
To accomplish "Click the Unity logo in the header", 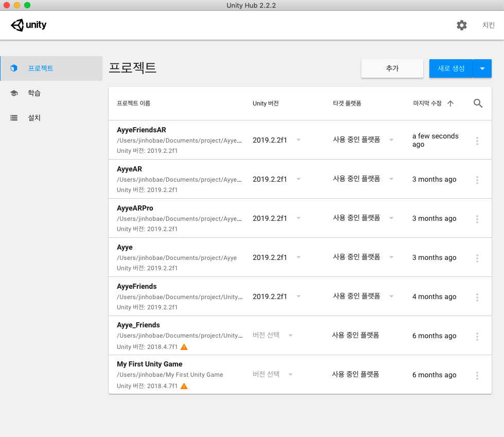I will tap(29, 25).
